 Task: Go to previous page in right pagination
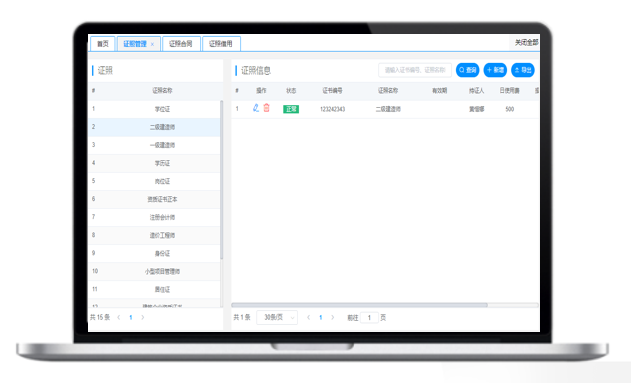pos(309,317)
